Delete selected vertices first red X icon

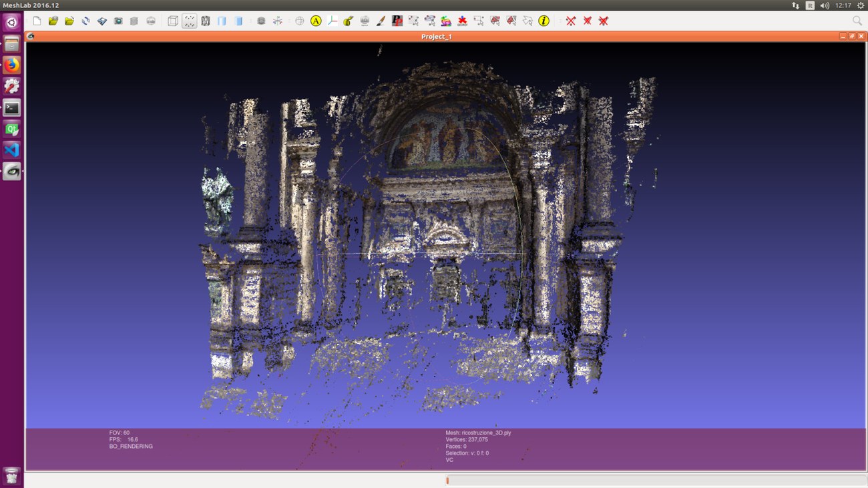coord(571,21)
